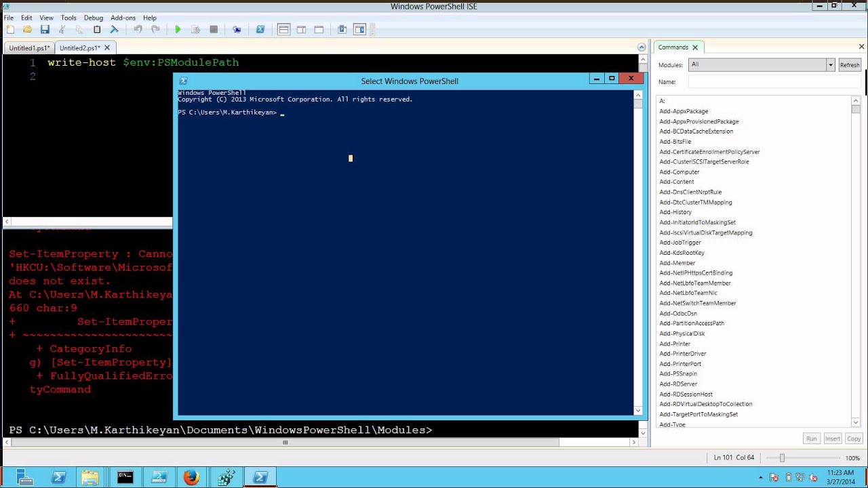Stop operation square icon
Image resolution: width=868 pixels, height=488 pixels.
click(214, 29)
